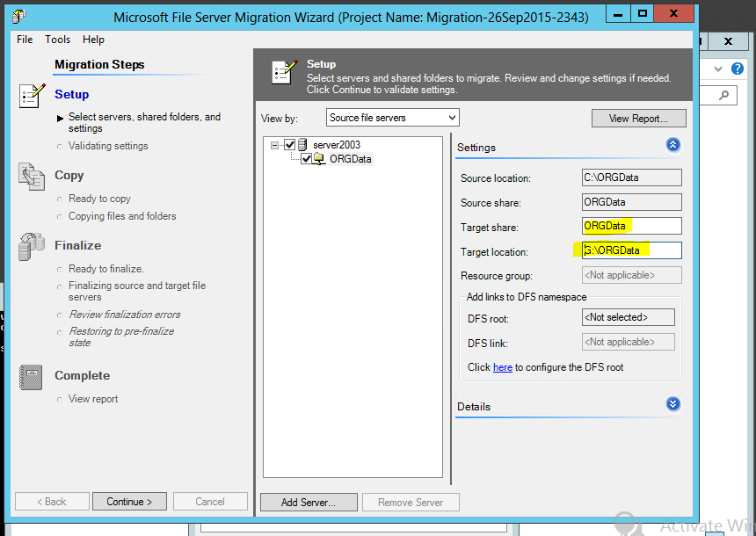The image size is (756, 536).
Task: Click 'Ready to finalize.' step text
Action: point(106,269)
